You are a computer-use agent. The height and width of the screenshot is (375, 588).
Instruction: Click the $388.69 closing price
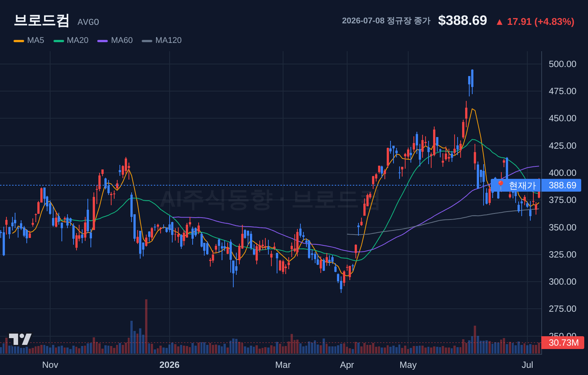click(462, 20)
